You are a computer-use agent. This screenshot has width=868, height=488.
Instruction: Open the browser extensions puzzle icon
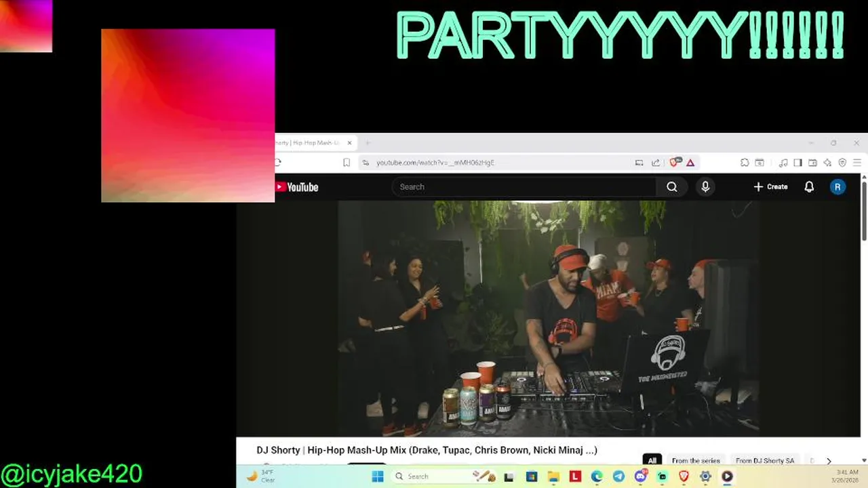[745, 163]
